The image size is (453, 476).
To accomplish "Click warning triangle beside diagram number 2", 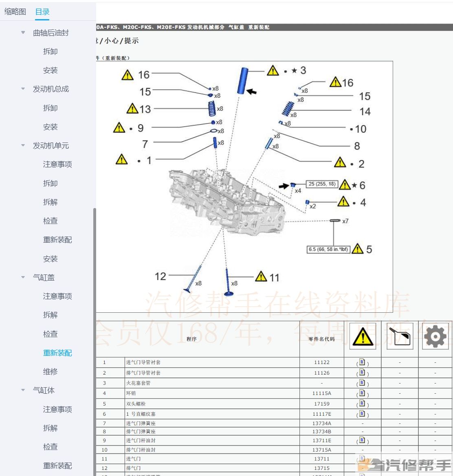I will (x=340, y=162).
